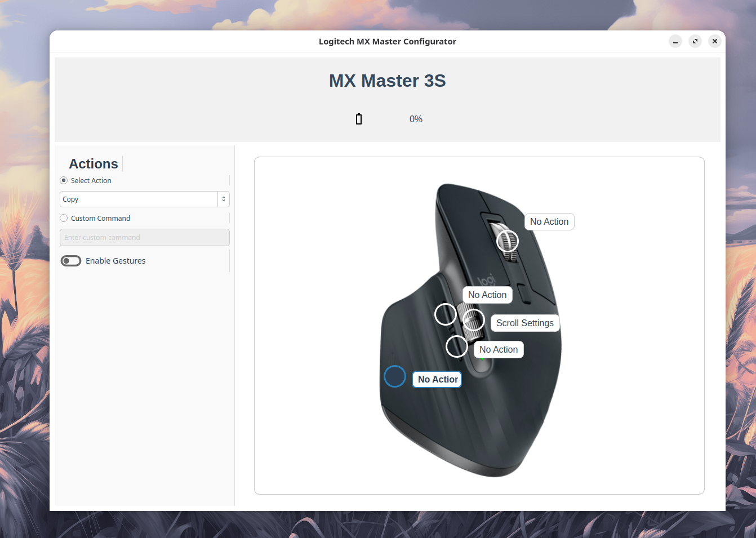Click the hotspot circle beside the lower No Action label
This screenshot has height=538, width=756.
457,346
